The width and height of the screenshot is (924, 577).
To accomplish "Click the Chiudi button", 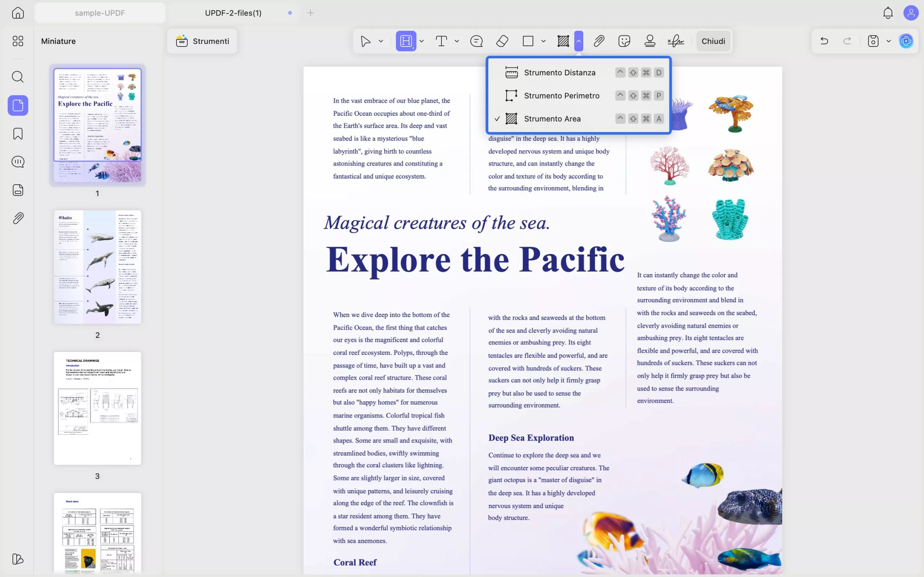I will (x=713, y=41).
